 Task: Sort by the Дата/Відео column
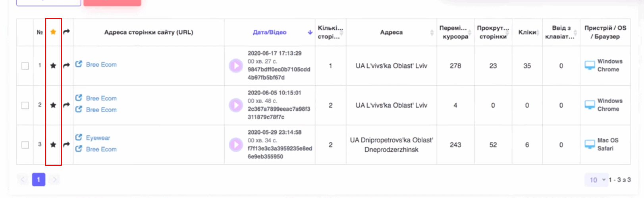[270, 33]
